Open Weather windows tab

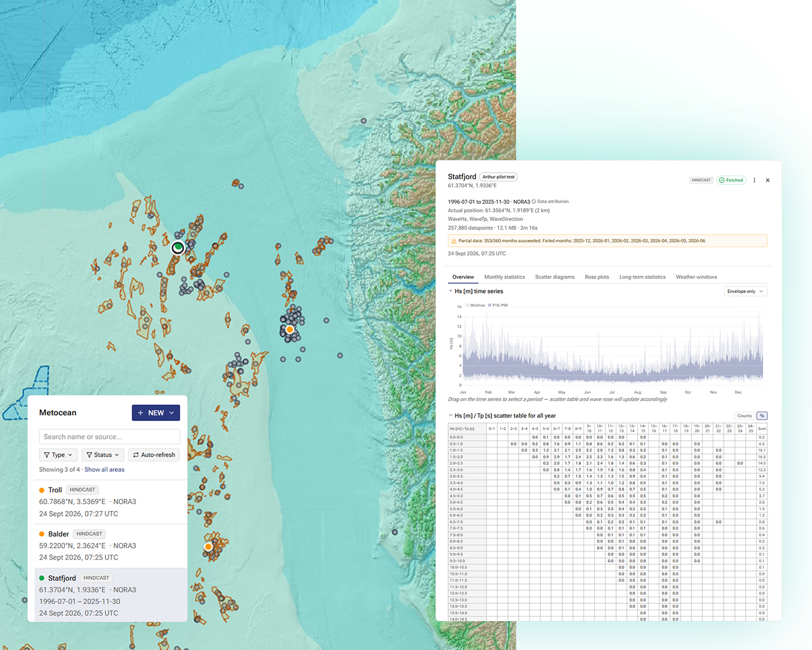tap(696, 277)
